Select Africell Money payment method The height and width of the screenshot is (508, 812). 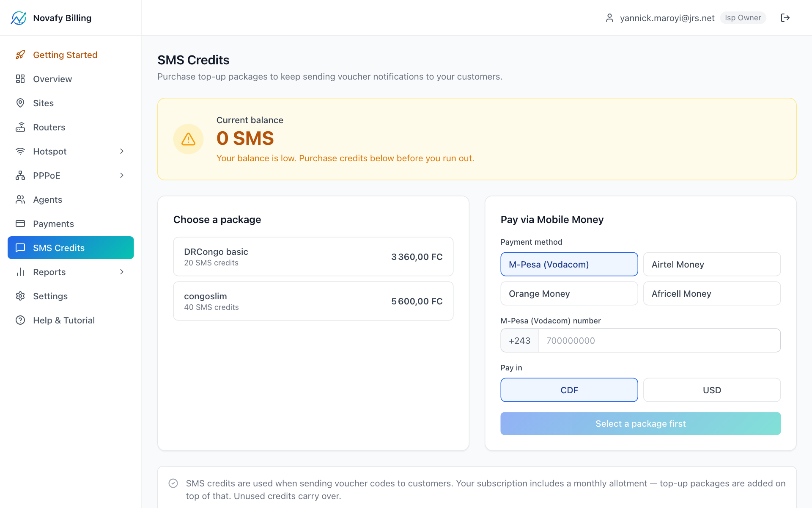[712, 293]
